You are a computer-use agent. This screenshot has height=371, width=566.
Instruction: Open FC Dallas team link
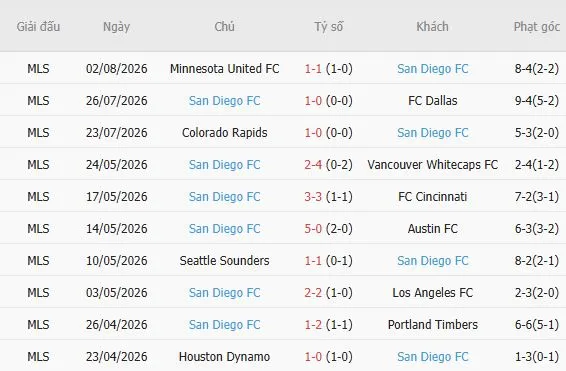tap(432, 101)
